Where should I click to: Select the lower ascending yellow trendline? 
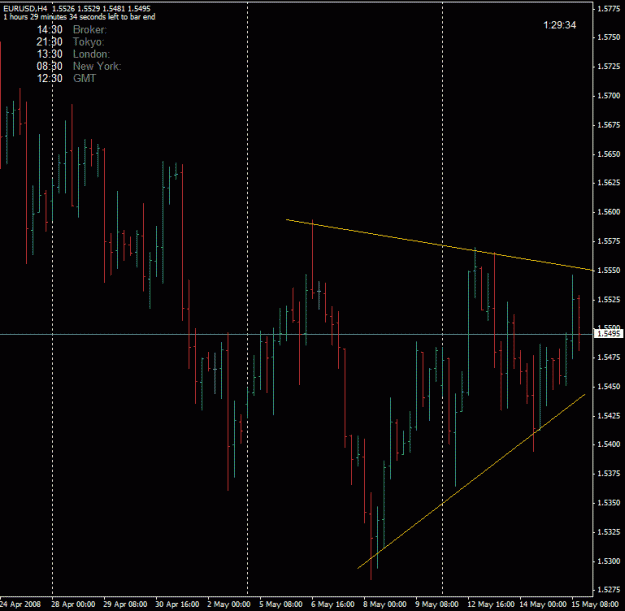[470, 481]
